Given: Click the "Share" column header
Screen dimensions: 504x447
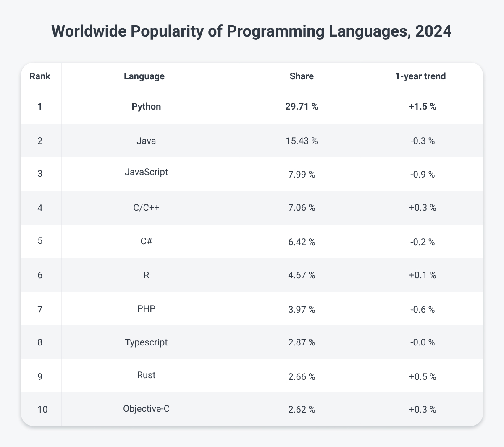Looking at the screenshot, I should [x=302, y=76].
